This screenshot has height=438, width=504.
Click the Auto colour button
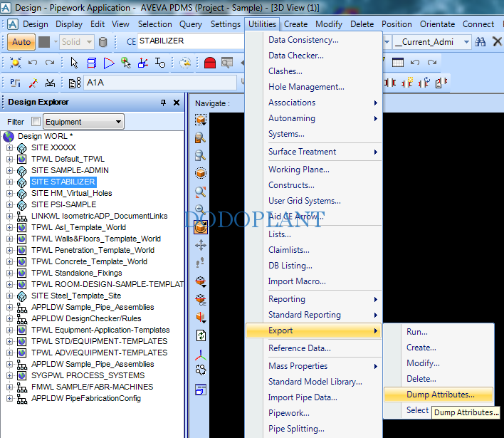[21, 42]
